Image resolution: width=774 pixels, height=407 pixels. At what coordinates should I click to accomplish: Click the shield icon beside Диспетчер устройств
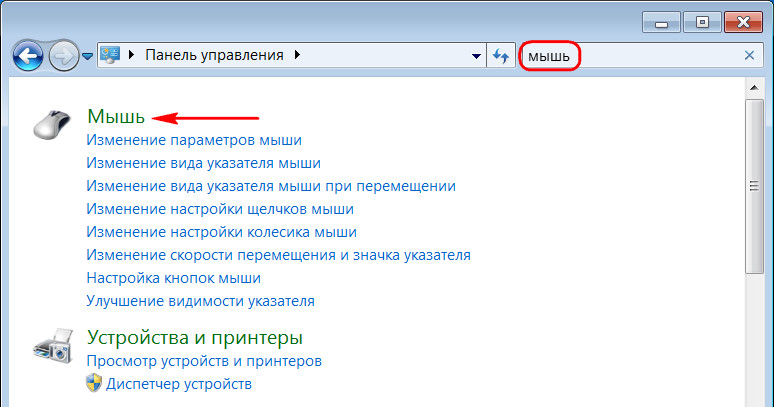94,383
